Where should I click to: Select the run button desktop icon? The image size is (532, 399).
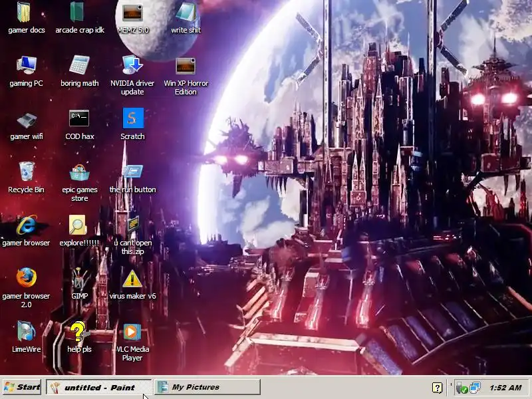(132, 172)
